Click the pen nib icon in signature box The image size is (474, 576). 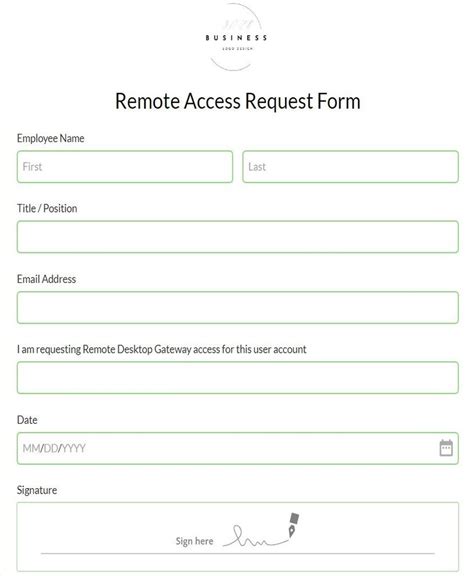294,525
